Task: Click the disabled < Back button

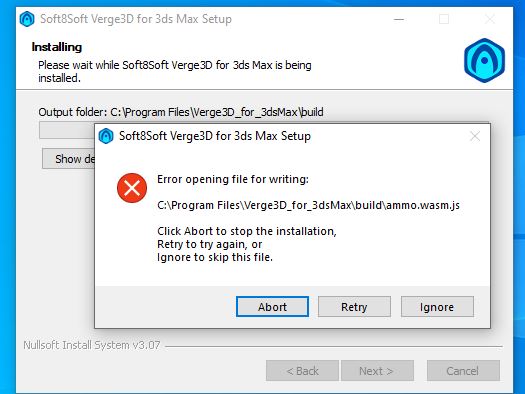Action: pos(302,371)
